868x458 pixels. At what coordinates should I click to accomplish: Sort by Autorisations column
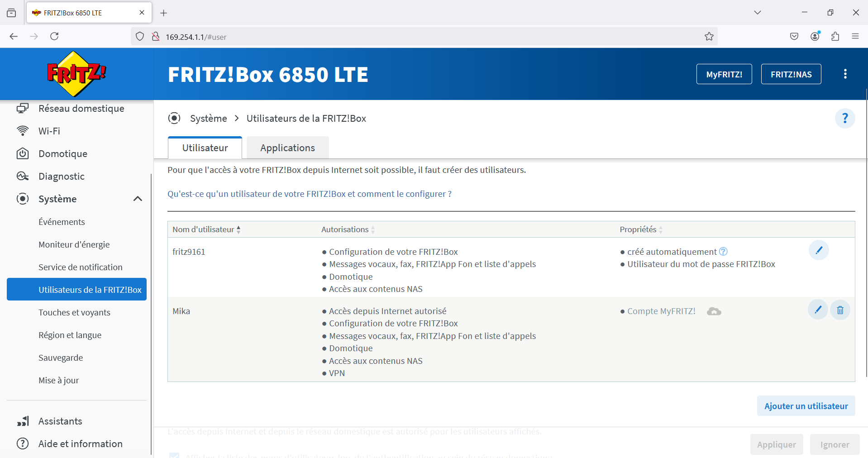tap(348, 229)
